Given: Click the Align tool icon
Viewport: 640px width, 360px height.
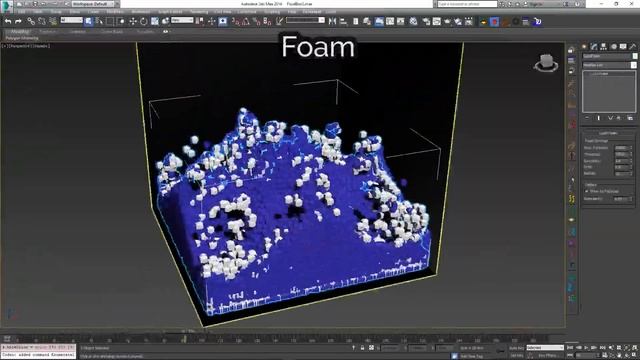Looking at the screenshot, I should pos(343,21).
